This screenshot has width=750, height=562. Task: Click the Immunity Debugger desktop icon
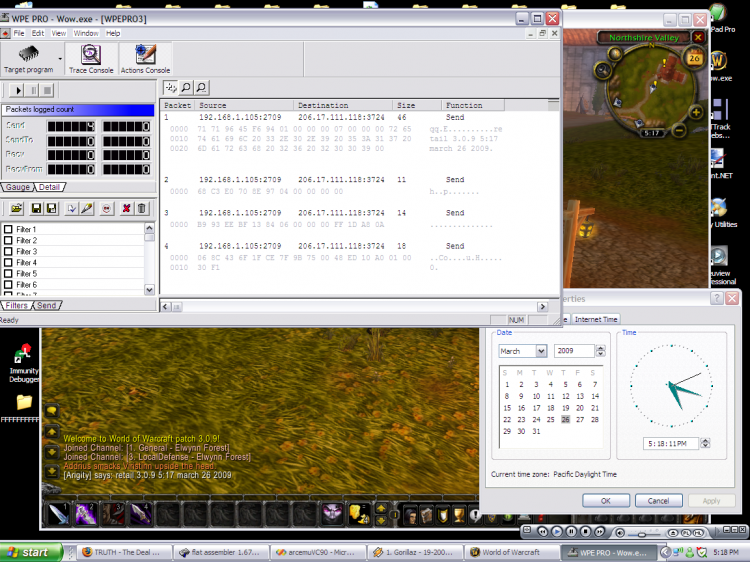point(23,364)
